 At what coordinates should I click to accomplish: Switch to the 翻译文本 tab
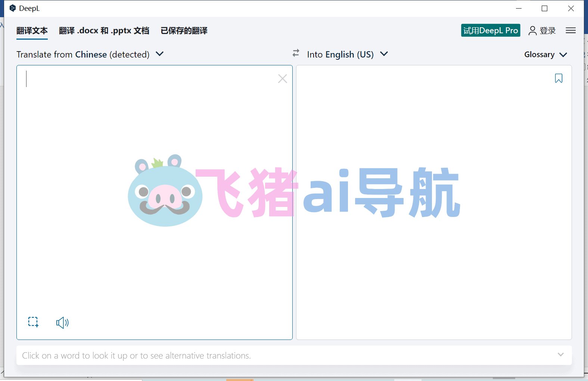pos(32,31)
